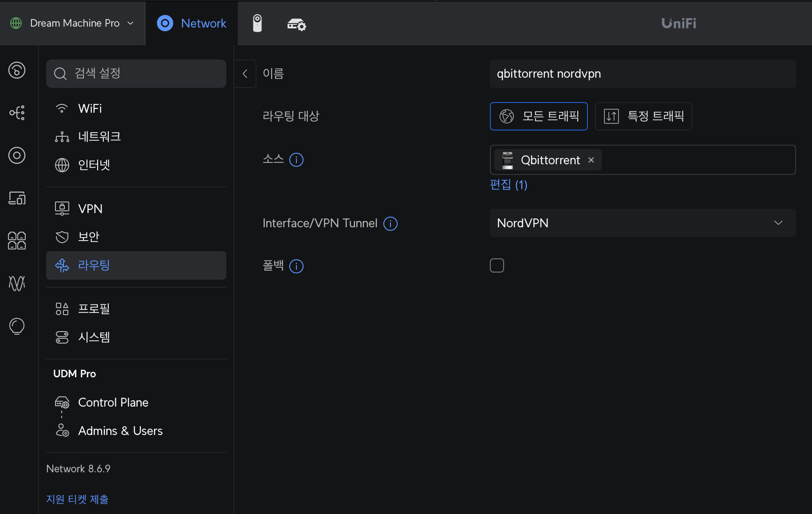Open the Dream Machine Pro console dropdown

tap(73, 23)
